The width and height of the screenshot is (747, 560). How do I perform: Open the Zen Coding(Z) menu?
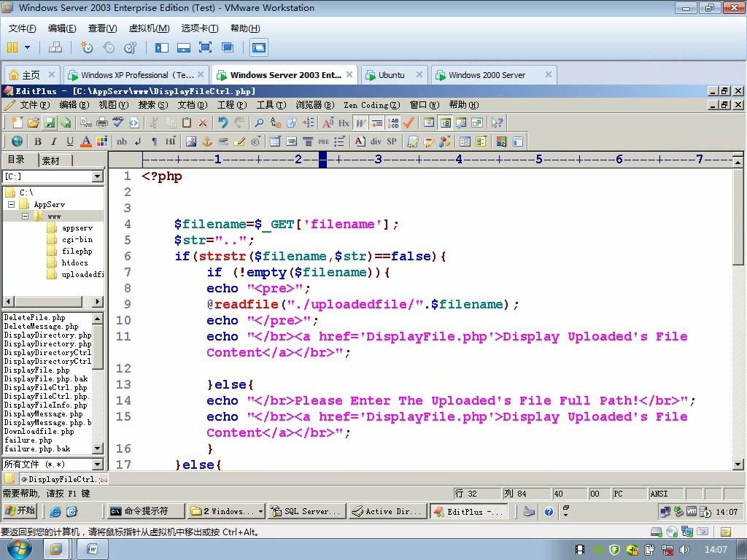(371, 105)
